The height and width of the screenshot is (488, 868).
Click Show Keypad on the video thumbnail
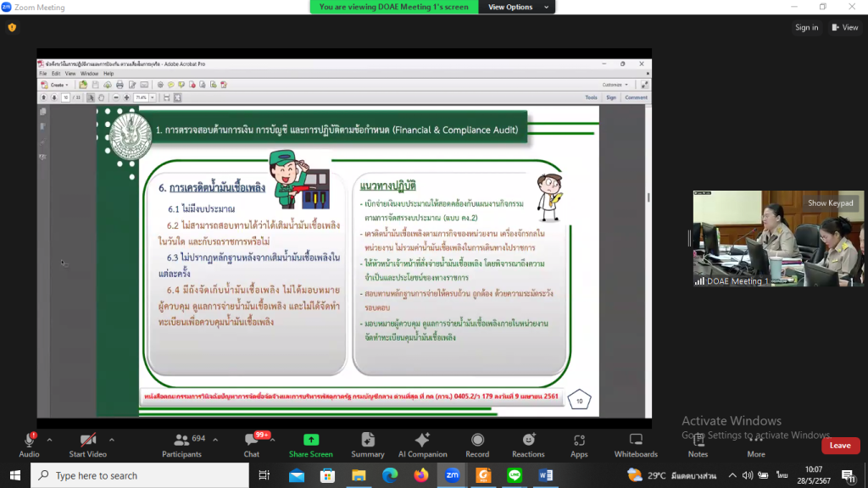tap(831, 203)
